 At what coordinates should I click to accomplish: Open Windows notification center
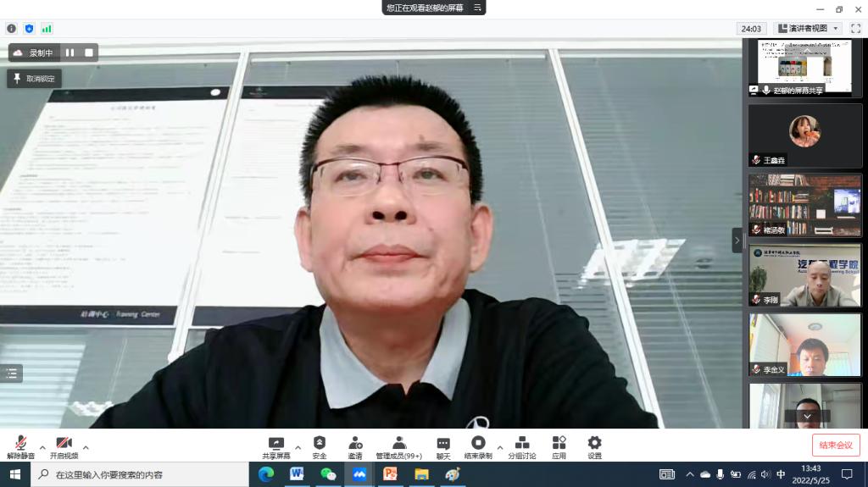847,474
